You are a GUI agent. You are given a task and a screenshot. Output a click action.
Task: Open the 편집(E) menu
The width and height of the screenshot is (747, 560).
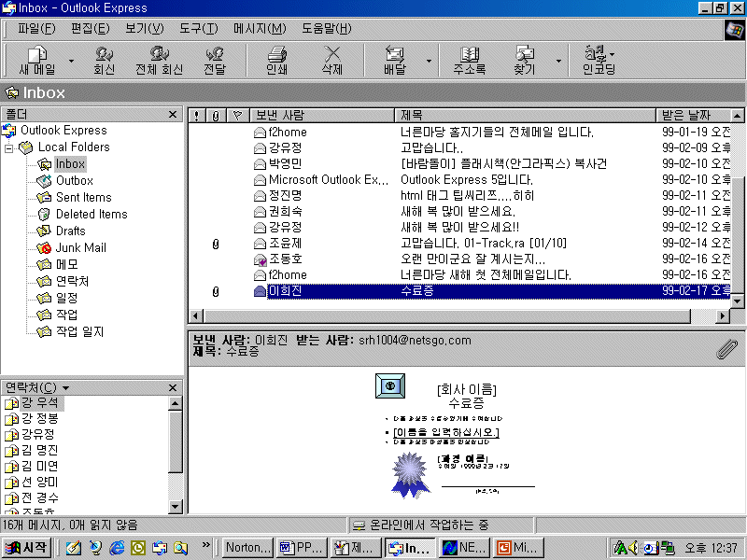(x=90, y=29)
